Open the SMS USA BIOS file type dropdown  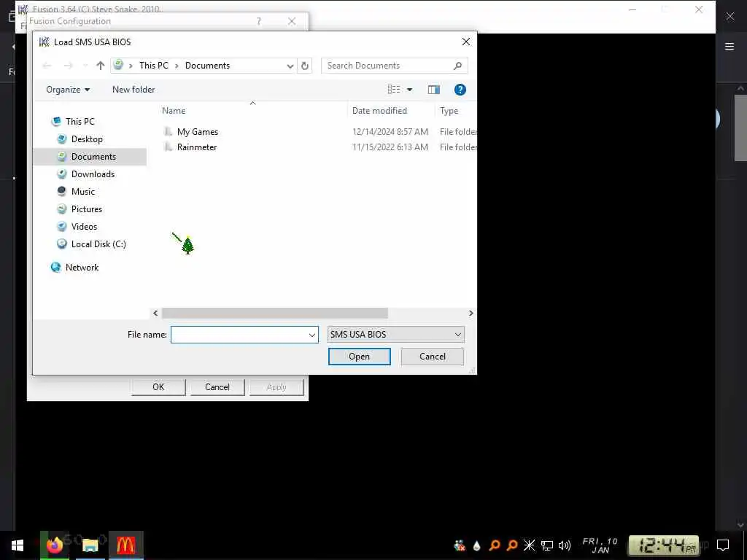pos(395,334)
